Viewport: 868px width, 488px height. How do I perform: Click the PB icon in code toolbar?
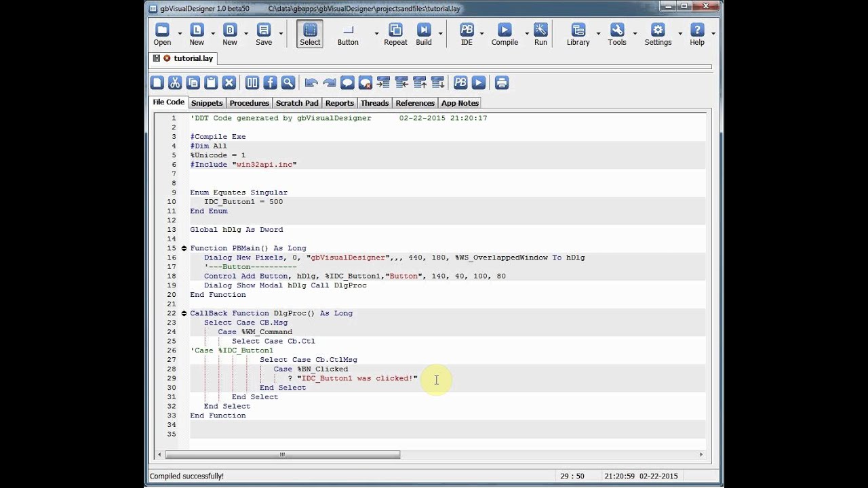pos(460,83)
